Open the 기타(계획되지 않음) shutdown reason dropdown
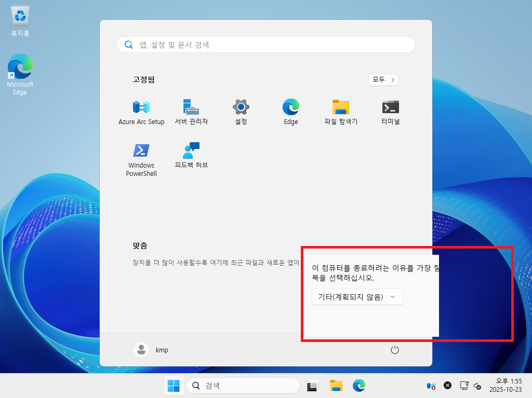Screen dimensions: 532x398 357,296
